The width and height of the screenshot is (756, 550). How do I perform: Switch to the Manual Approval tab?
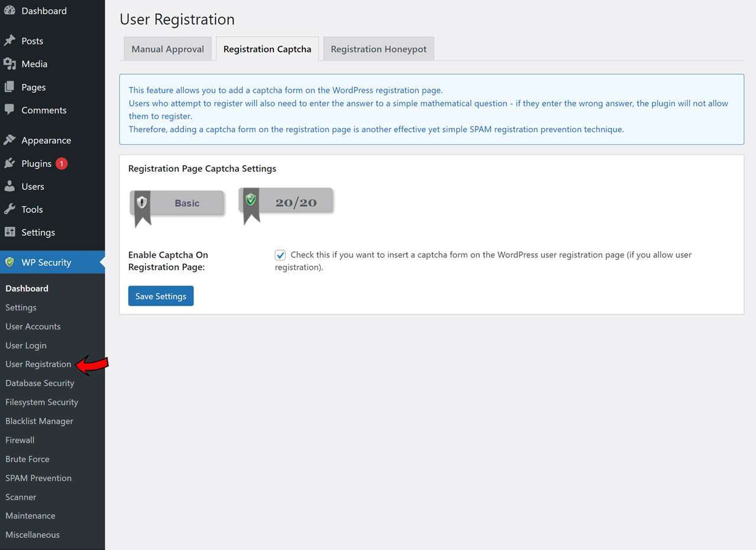coord(167,49)
